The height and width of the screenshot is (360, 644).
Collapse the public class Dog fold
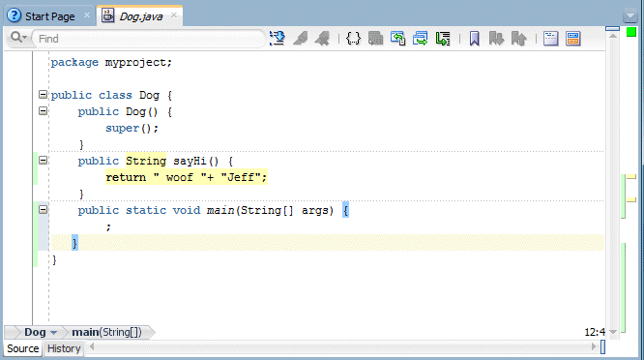43,95
